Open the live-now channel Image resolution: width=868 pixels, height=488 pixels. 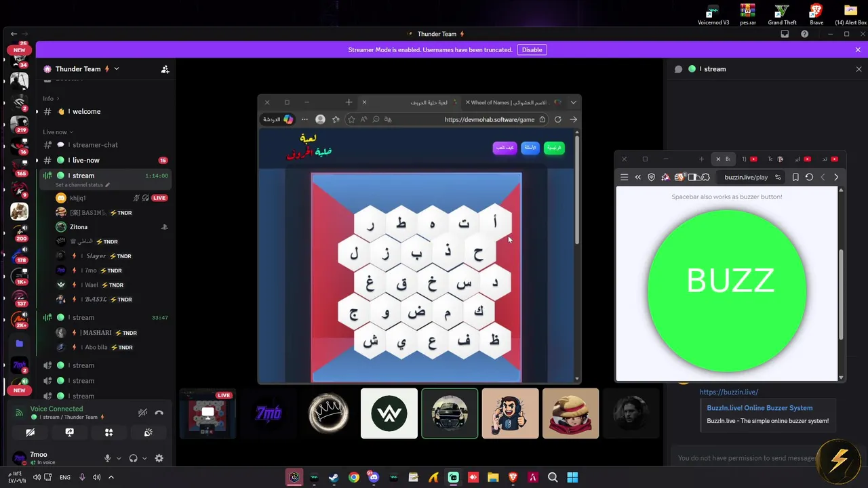105,160
